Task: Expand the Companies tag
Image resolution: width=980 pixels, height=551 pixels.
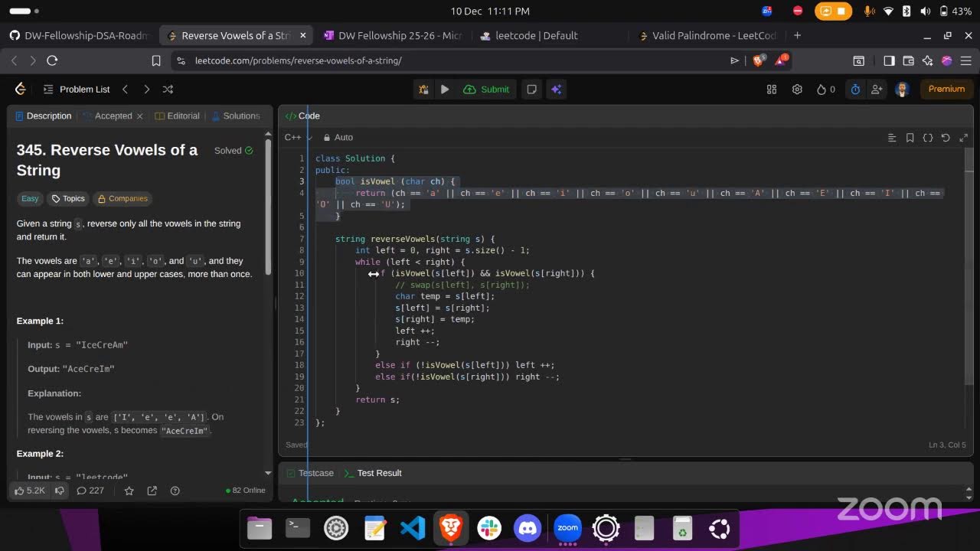Action: point(122,199)
